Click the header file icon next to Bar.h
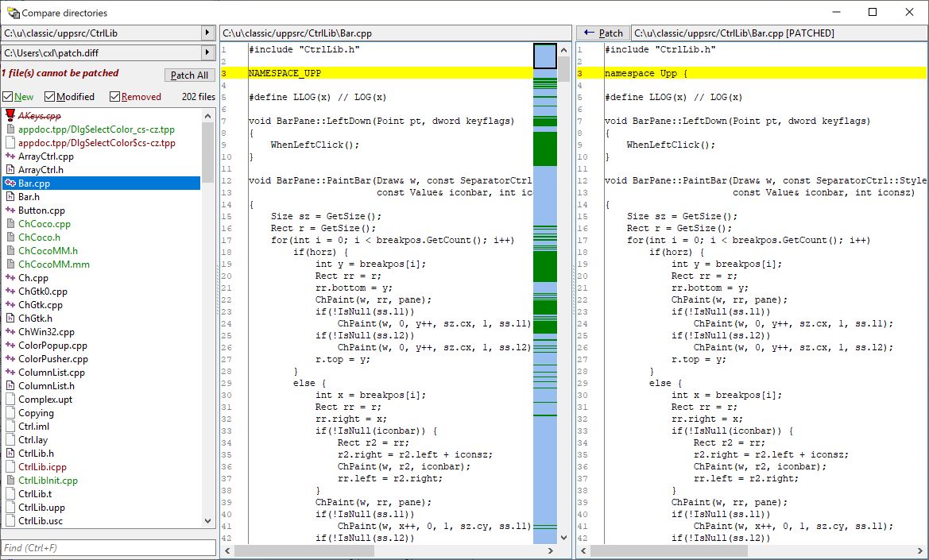This screenshot has width=929, height=560. click(10, 197)
